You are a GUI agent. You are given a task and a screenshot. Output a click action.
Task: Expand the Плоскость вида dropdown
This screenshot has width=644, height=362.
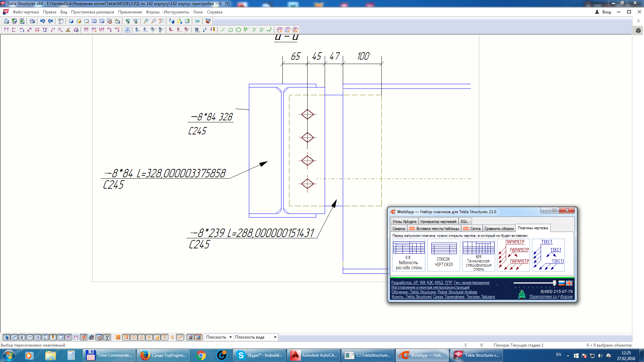click(275, 337)
